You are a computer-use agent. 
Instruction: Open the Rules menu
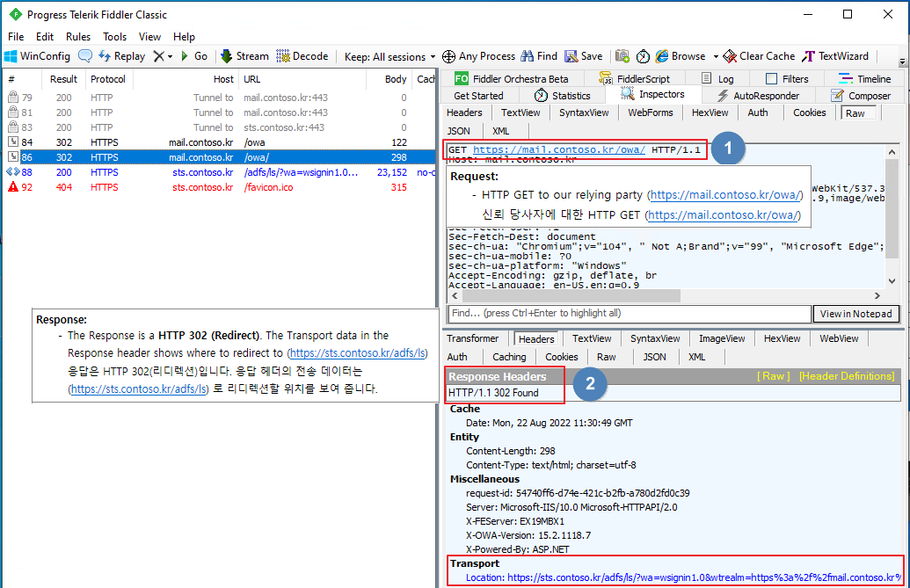78,37
